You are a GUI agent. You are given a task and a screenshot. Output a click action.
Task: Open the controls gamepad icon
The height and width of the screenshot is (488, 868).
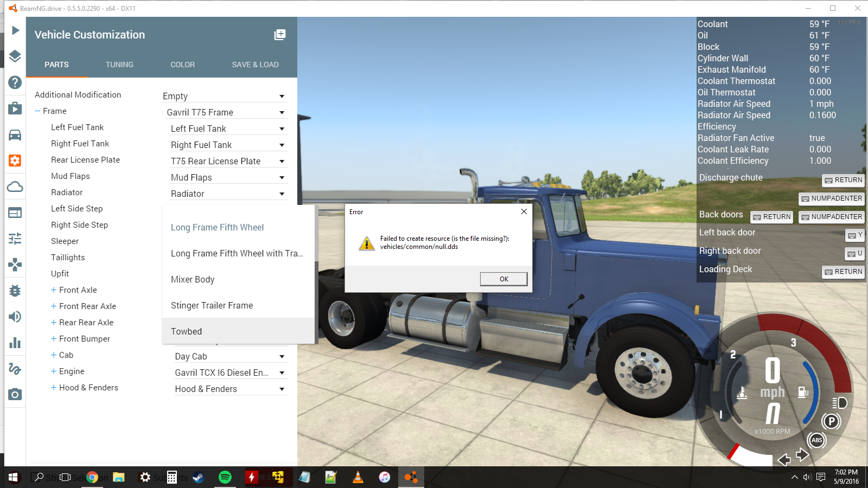point(15,265)
